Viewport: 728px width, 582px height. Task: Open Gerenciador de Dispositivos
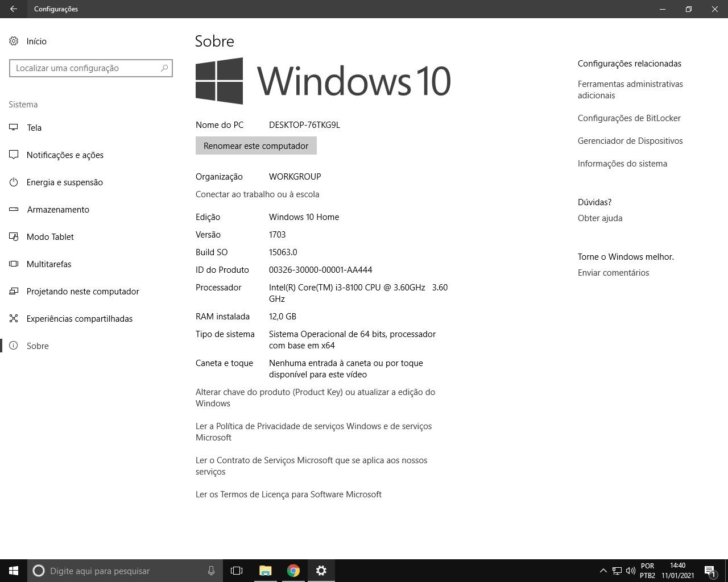[630, 141]
